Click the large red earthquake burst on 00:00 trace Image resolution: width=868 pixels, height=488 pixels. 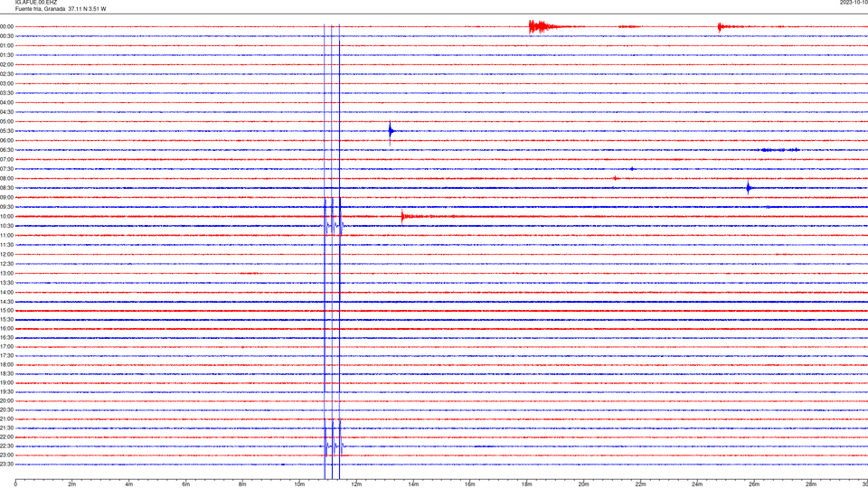coord(542,26)
